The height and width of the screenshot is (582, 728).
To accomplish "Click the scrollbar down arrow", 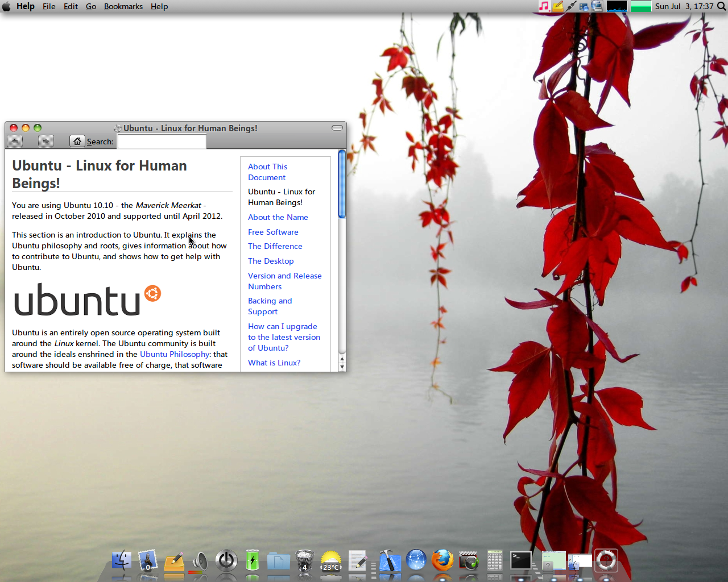I will pyautogui.click(x=342, y=367).
